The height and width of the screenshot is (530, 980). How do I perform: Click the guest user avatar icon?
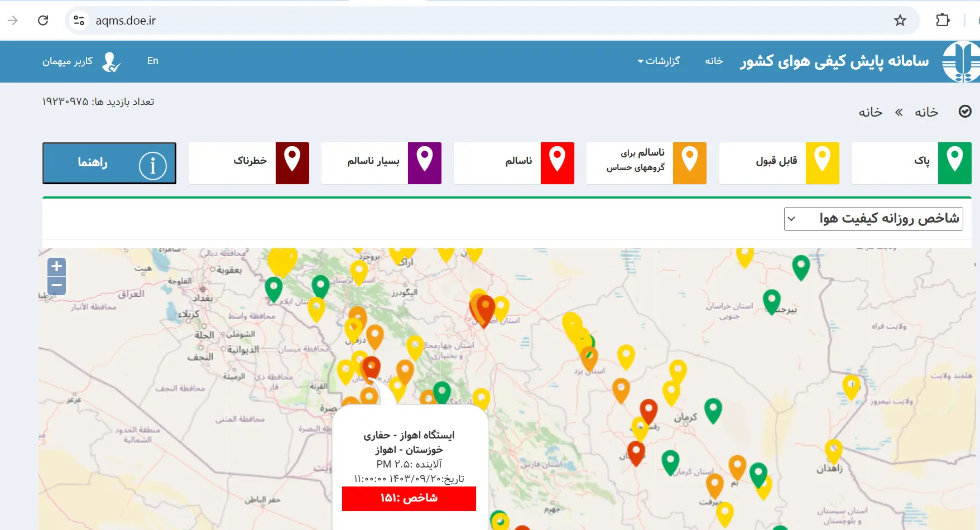click(111, 62)
